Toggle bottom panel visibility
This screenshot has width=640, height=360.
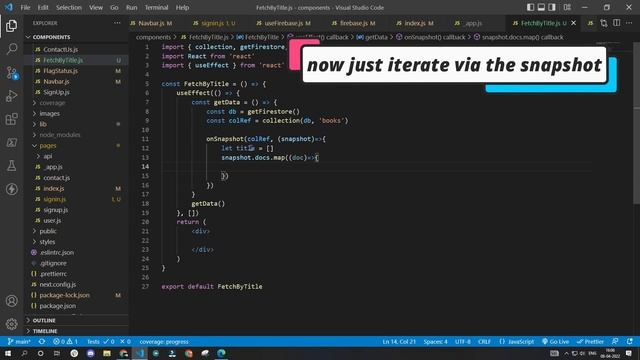(x=541, y=7)
